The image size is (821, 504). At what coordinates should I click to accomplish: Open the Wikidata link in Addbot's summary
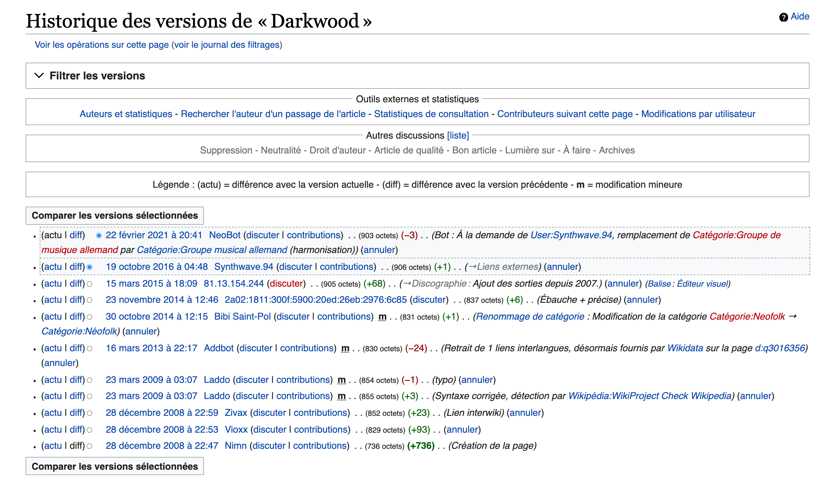(685, 348)
